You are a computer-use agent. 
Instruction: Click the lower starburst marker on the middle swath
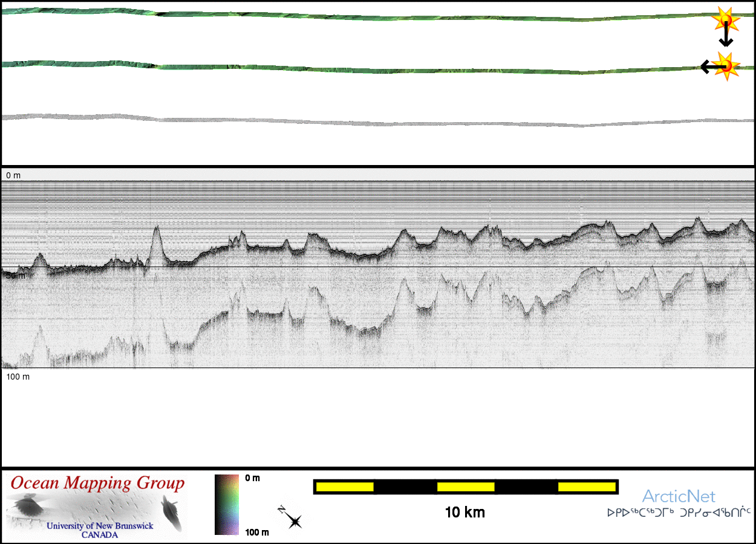click(725, 65)
